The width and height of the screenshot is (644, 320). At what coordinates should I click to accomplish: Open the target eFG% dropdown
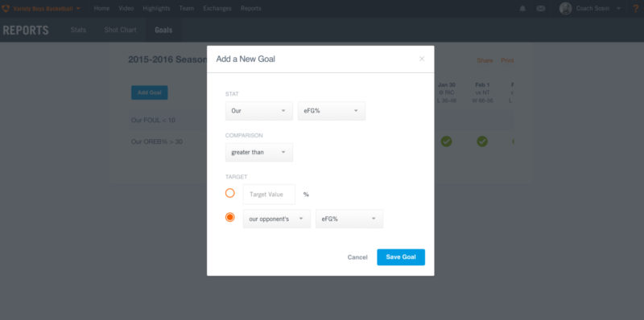(x=349, y=219)
